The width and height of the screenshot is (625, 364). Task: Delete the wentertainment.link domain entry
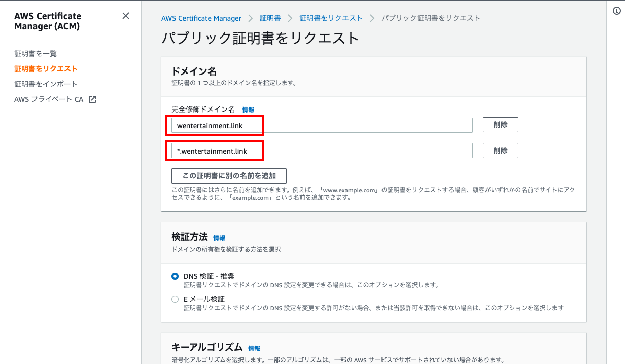pyautogui.click(x=500, y=125)
